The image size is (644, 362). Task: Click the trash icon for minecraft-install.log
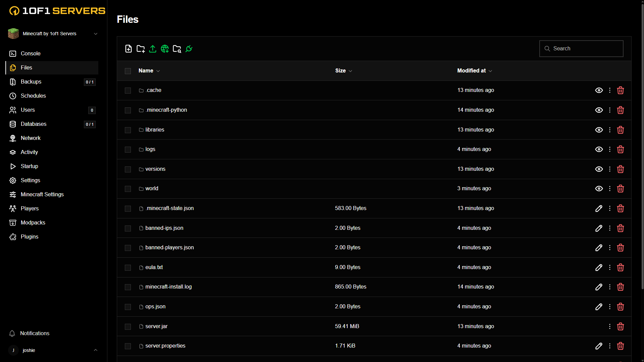pos(621,287)
